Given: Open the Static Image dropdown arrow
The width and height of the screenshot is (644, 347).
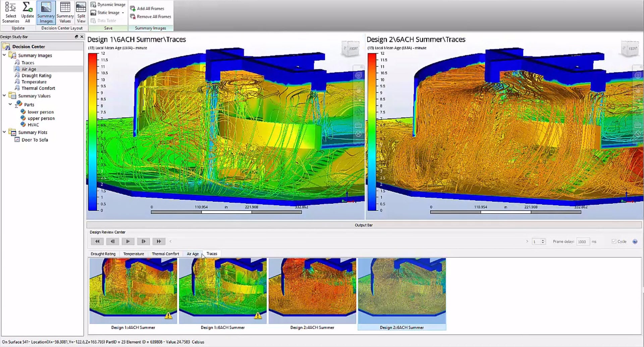Looking at the screenshot, I should coord(123,13).
